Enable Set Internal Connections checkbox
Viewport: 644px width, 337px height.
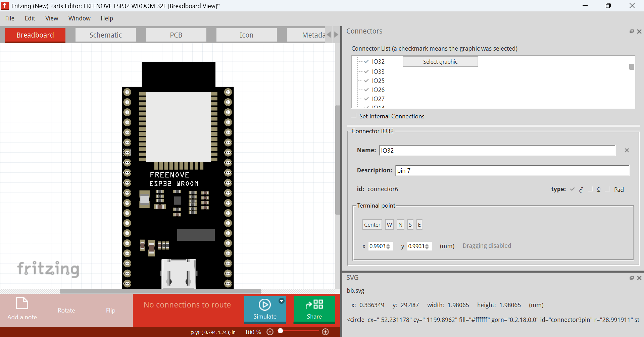tap(354, 116)
